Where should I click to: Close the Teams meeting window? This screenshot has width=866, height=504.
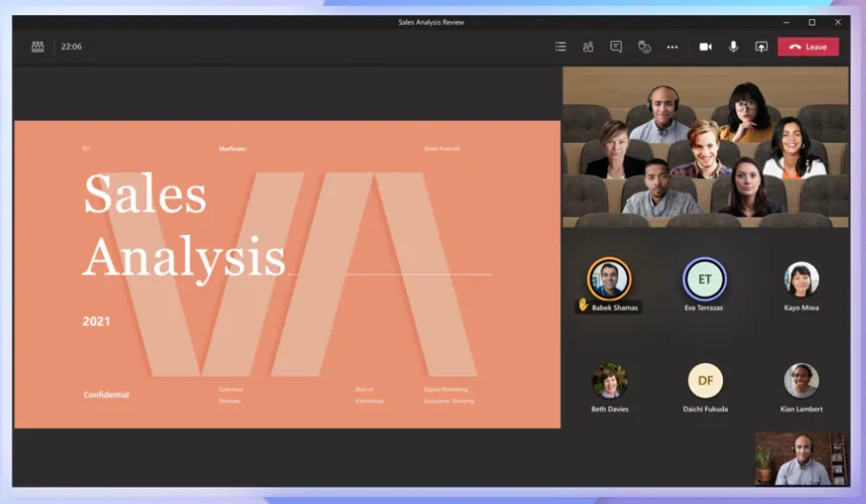pyautogui.click(x=837, y=22)
